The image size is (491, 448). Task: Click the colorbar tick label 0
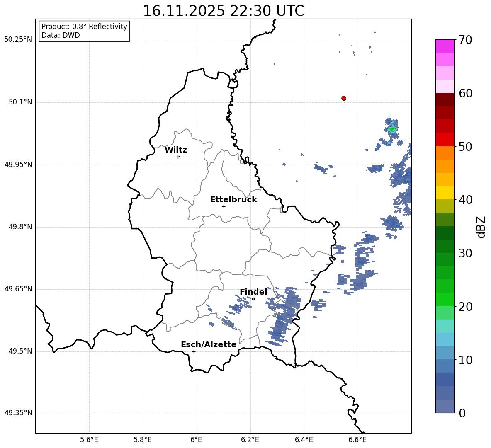pyautogui.click(x=462, y=413)
